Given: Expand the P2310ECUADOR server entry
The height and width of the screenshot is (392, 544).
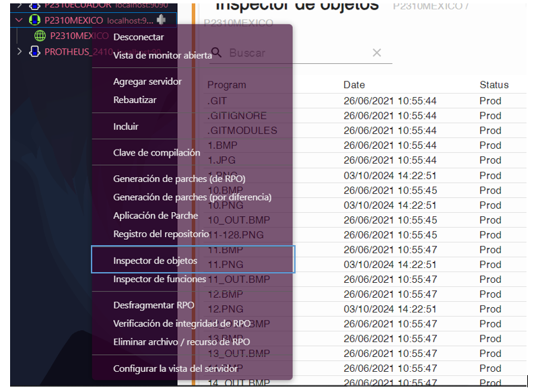Looking at the screenshot, I should 19,5.
